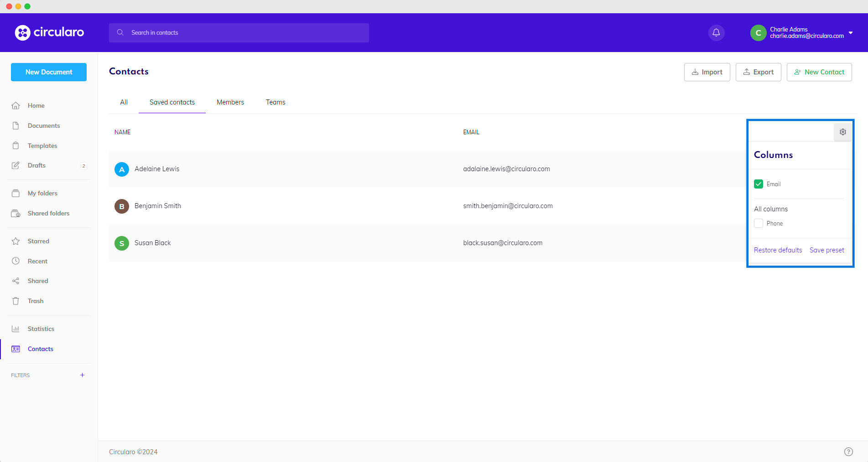Screen dimensions: 868x462
Task: Uncheck the Email column checkbox
Action: [759, 184]
